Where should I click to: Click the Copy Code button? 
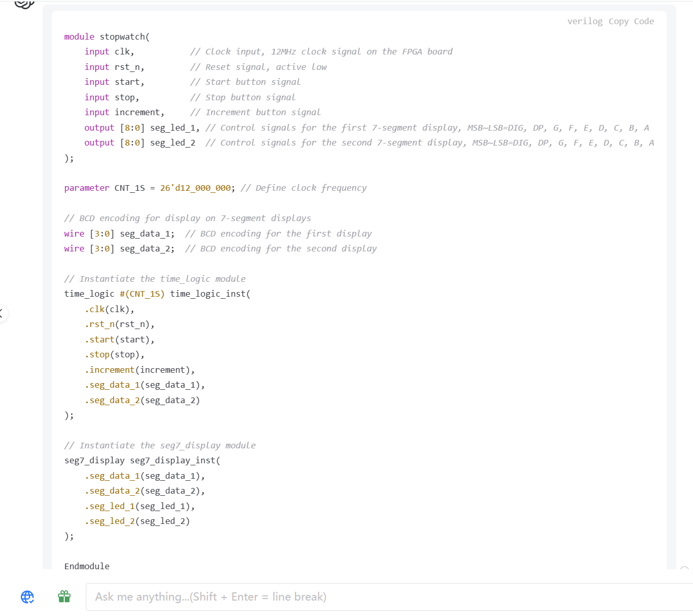[631, 21]
